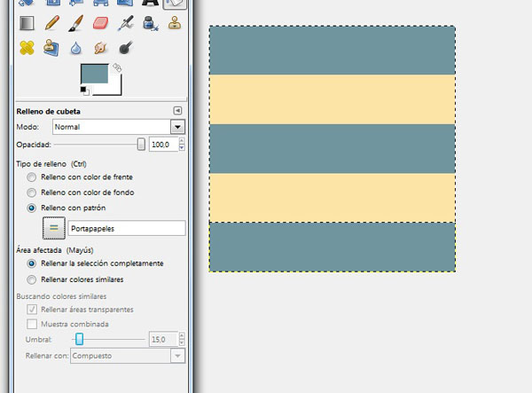
Task: Select Relleno con patrón option
Action: (32, 208)
